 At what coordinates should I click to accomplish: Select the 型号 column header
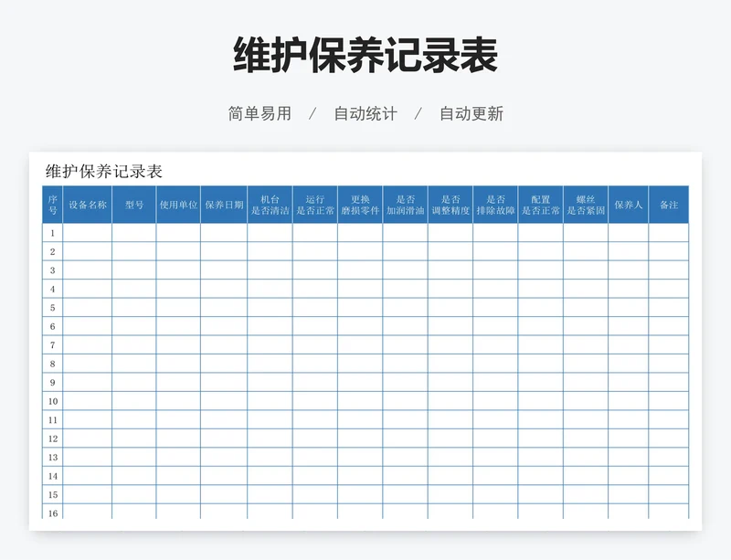point(133,205)
